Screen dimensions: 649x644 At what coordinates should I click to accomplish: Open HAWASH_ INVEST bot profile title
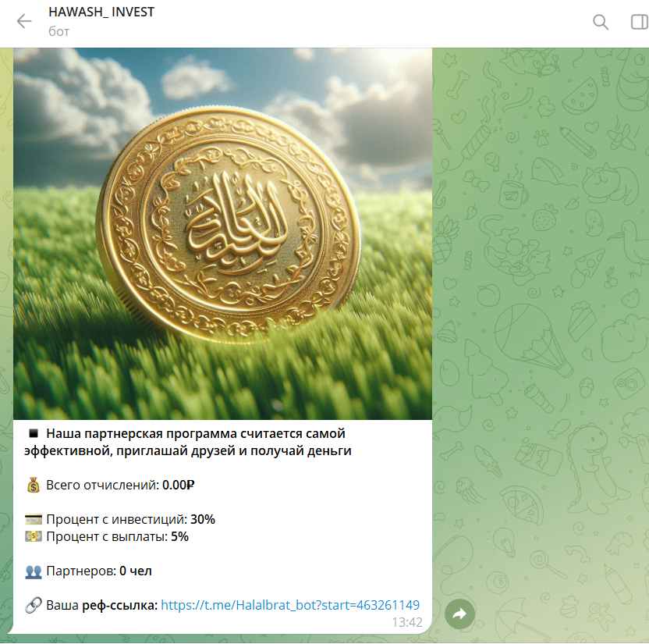[101, 12]
